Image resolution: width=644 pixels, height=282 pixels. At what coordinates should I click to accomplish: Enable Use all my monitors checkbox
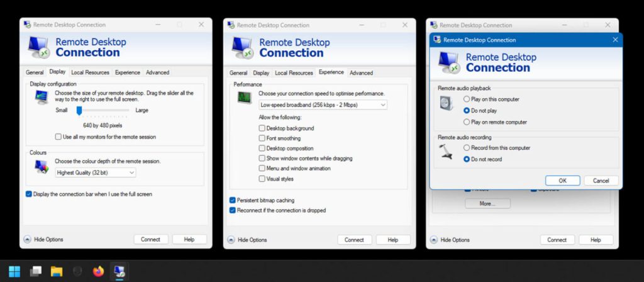pos(58,137)
